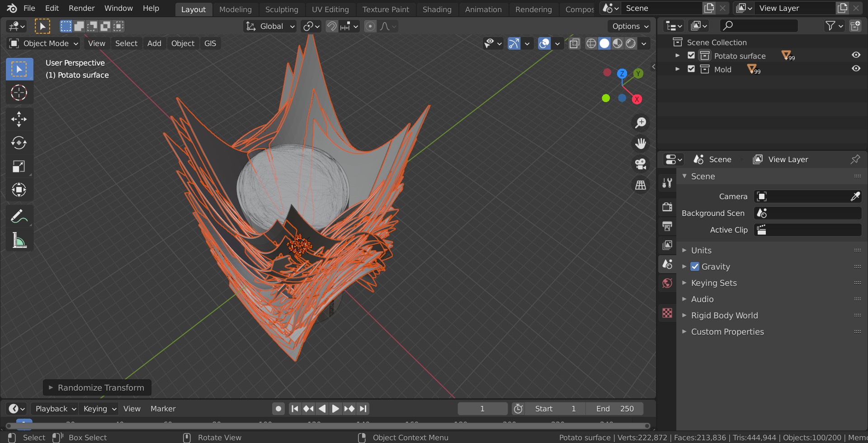
Task: Open the World properties tab
Action: point(667,284)
